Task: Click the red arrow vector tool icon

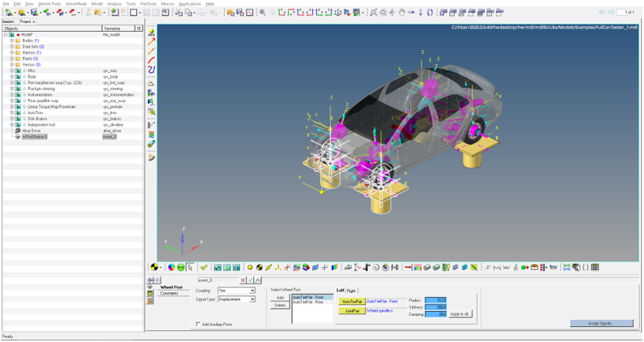Action: 151,42
